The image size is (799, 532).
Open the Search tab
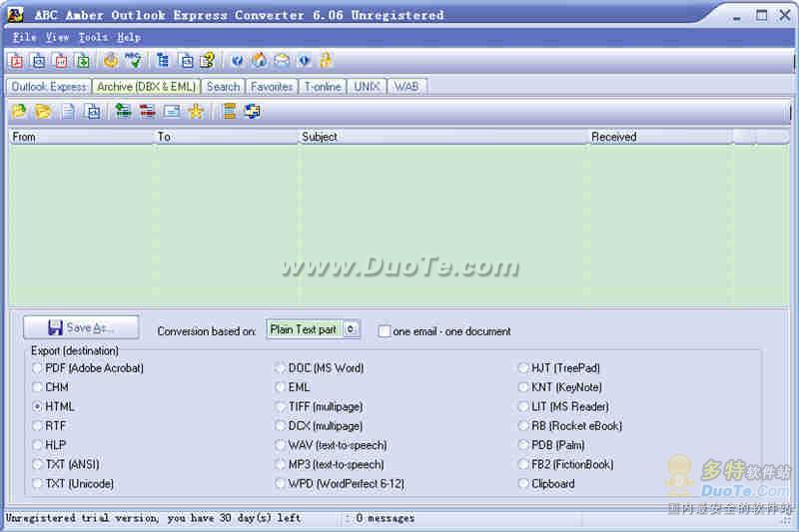(x=223, y=87)
